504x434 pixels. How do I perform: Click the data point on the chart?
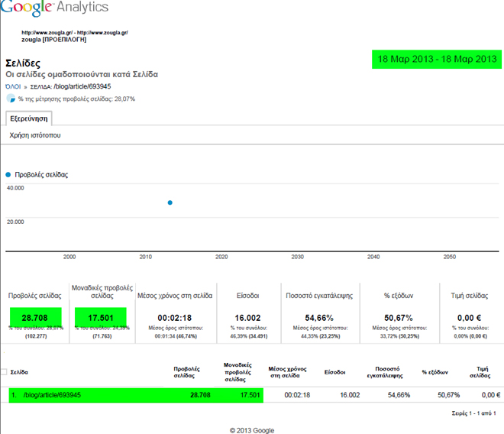coord(170,202)
